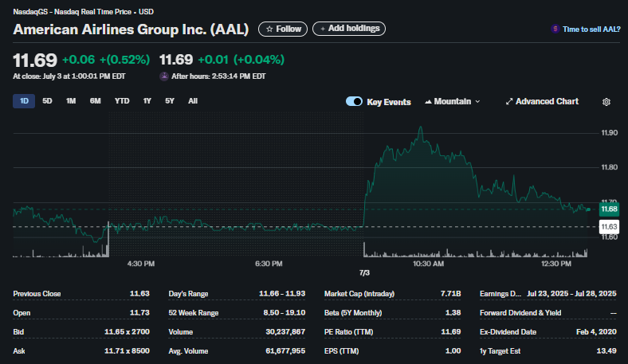Click the Add holdings button

point(349,29)
